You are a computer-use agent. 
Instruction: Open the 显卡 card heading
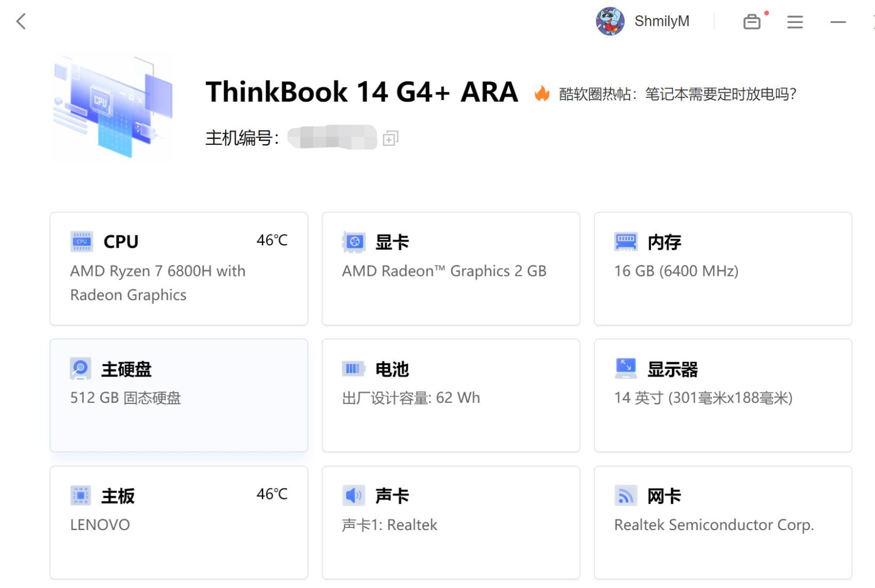tap(392, 242)
